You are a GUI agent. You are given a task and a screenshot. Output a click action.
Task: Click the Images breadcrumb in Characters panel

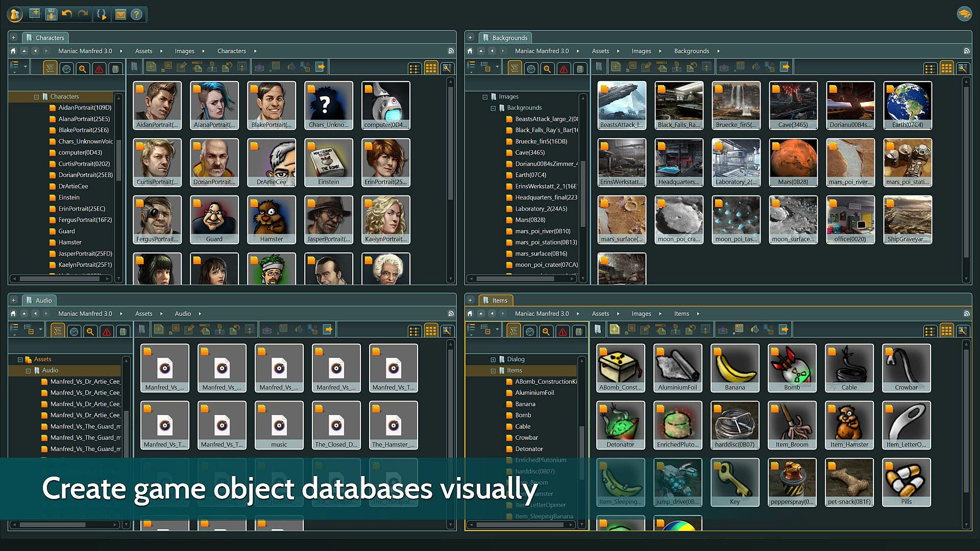(x=184, y=51)
